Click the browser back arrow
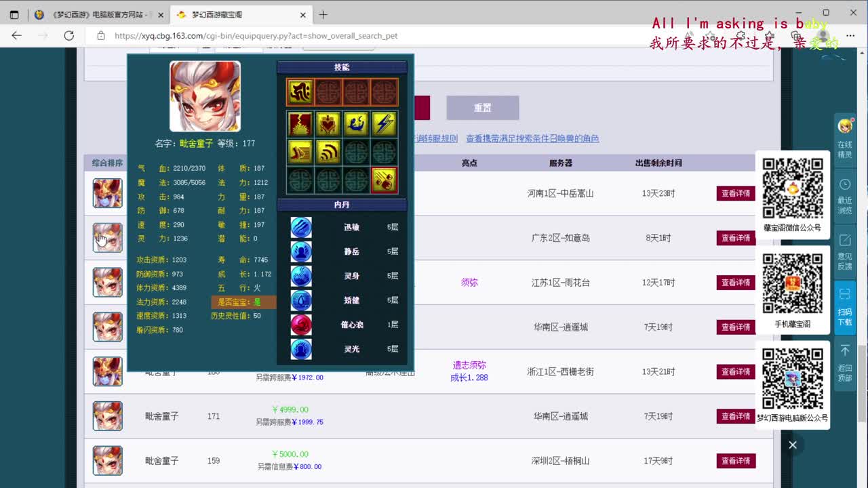The width and height of the screenshot is (868, 488). pos(16,35)
